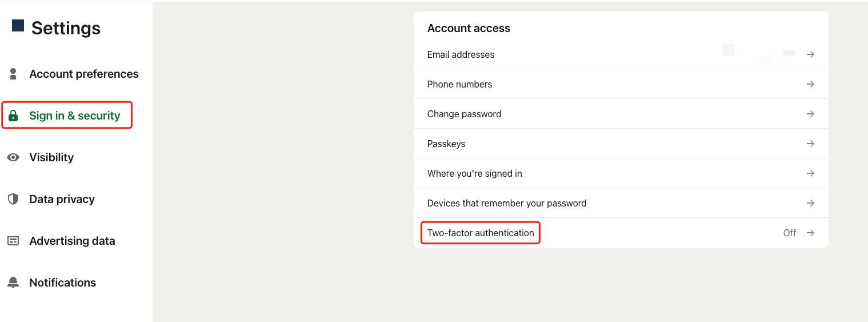The width and height of the screenshot is (868, 322).
Task: Click the arrow beside Two-factor authentication
Action: pos(810,233)
